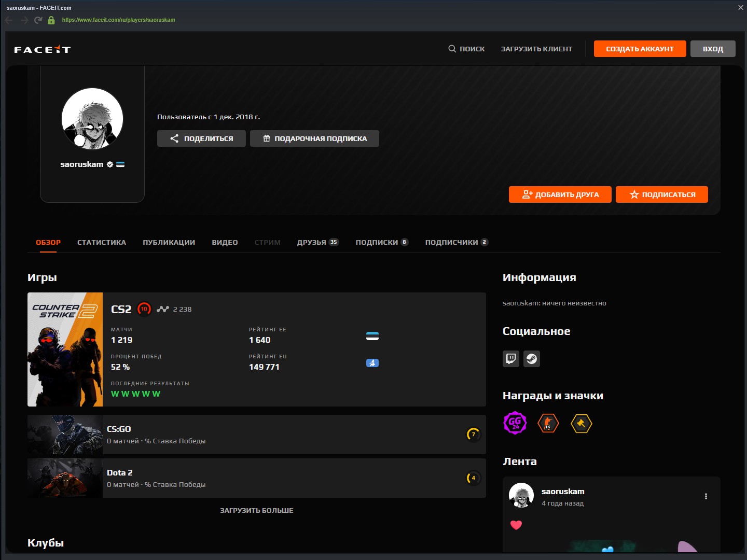The image size is (747, 560).
Task: Click the 149 771 EU rating value
Action: point(264,367)
